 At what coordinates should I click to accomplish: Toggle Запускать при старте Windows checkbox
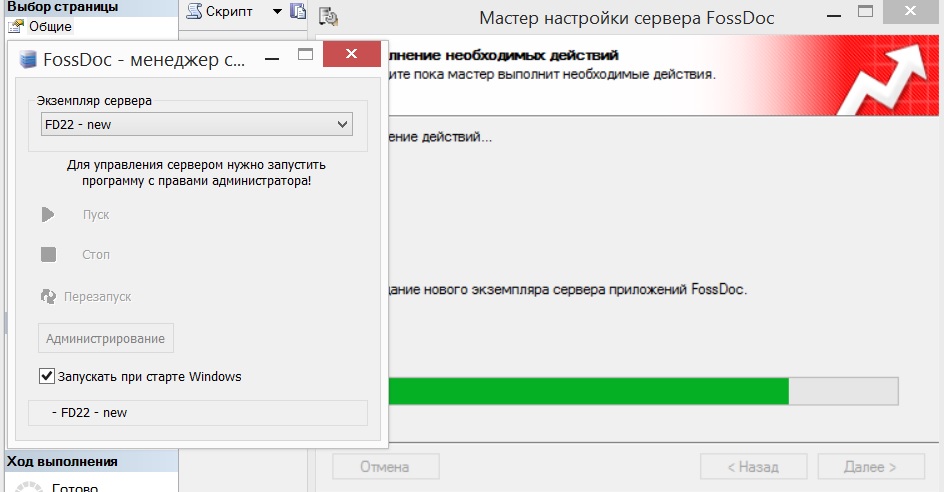pyautogui.click(x=46, y=376)
